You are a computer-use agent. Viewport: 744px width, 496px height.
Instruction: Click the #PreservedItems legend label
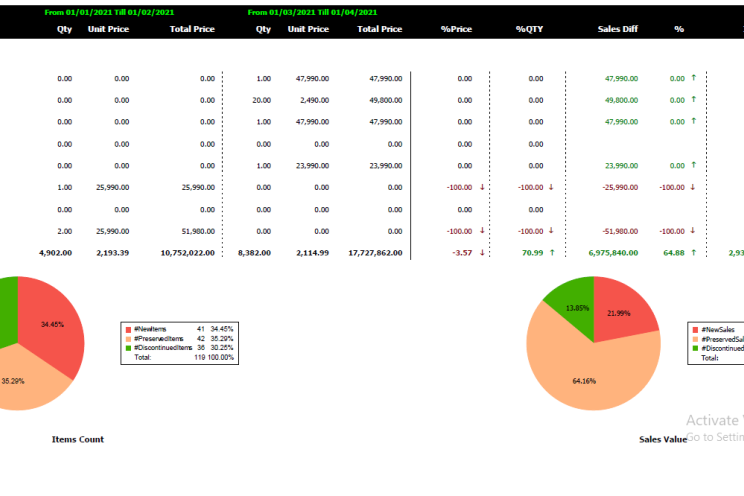click(x=159, y=338)
